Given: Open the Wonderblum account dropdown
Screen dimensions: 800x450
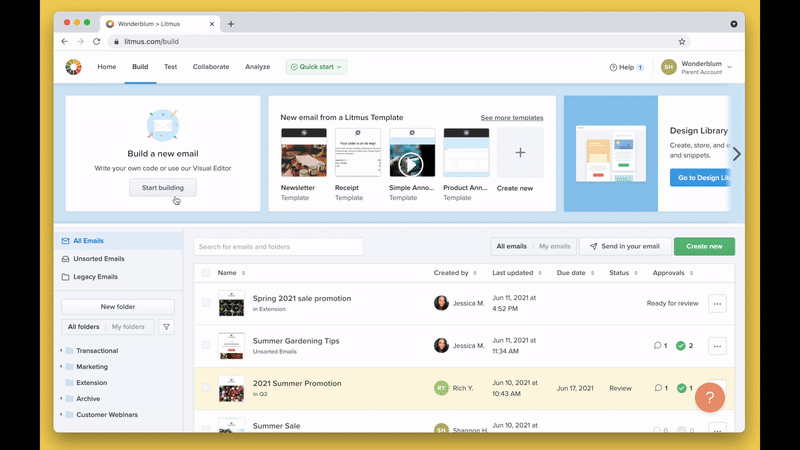Looking at the screenshot, I should pyautogui.click(x=730, y=67).
